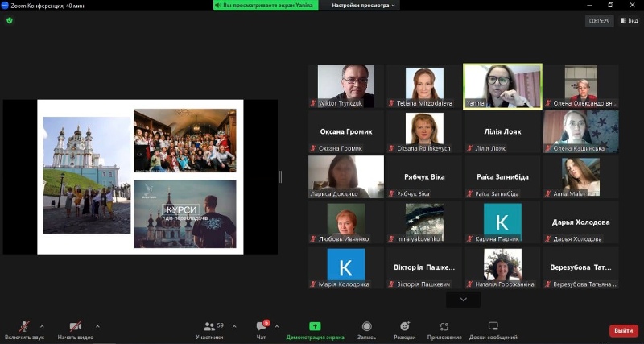Viewport: 644px width, 344px height.
Task: Click muted mic icon beside Раїса Загнибіда's name label
Action: [x=470, y=193]
